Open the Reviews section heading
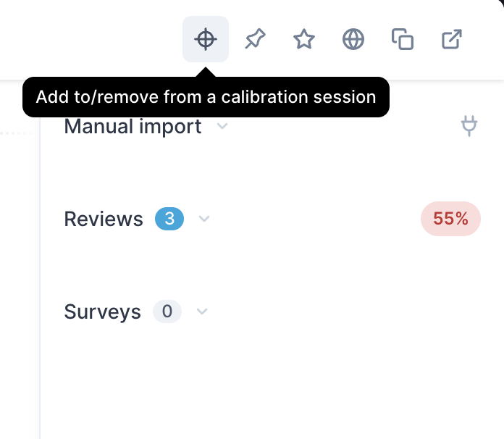 pos(104,219)
